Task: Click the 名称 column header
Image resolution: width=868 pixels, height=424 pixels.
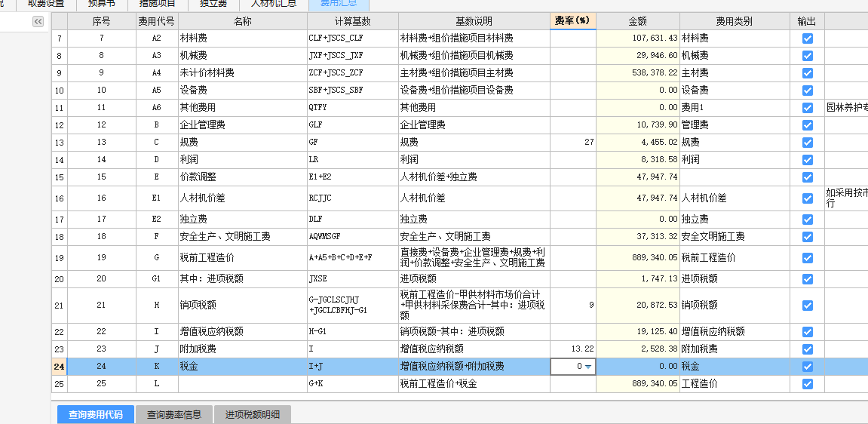Action: pyautogui.click(x=243, y=21)
